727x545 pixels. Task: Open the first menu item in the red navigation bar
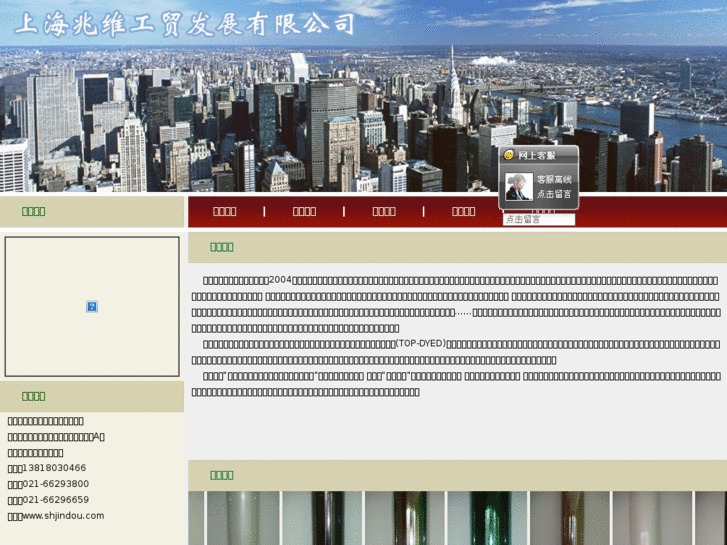point(224,212)
